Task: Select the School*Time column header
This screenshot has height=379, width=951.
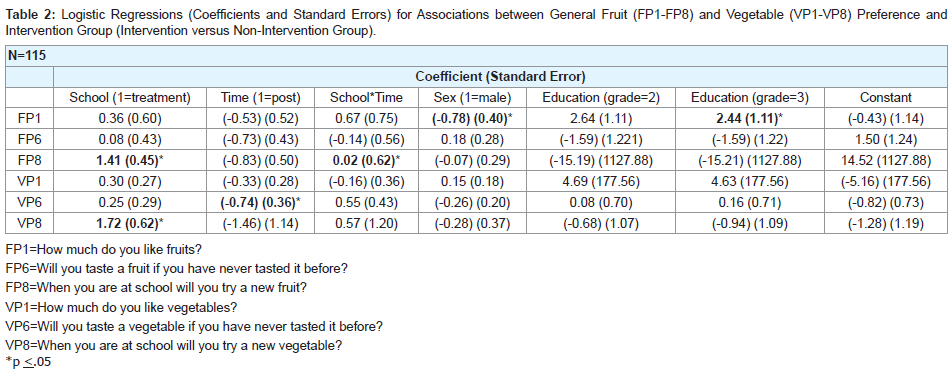Action: [366, 97]
